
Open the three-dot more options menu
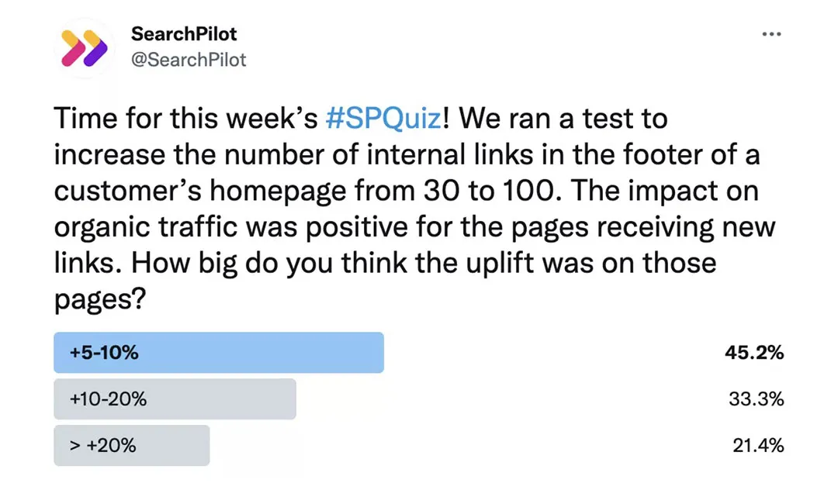pyautogui.click(x=770, y=35)
